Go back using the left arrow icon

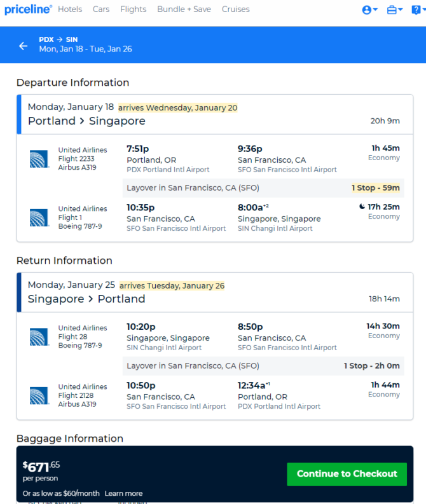[x=23, y=46]
